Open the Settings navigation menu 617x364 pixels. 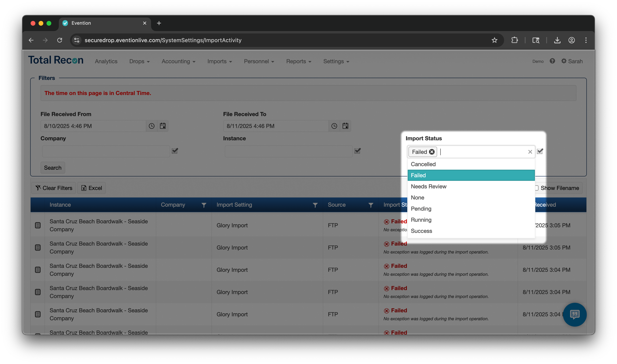(x=336, y=61)
